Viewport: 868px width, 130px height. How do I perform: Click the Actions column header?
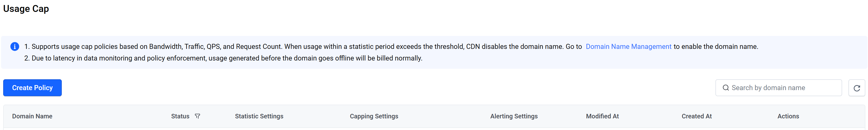788,116
